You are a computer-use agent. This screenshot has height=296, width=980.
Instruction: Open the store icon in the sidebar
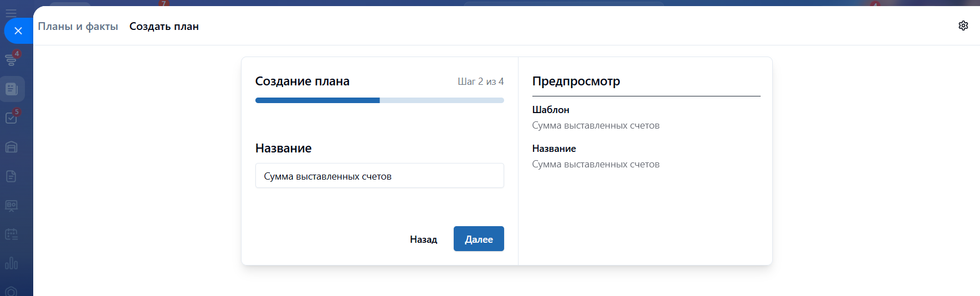[x=11, y=147]
